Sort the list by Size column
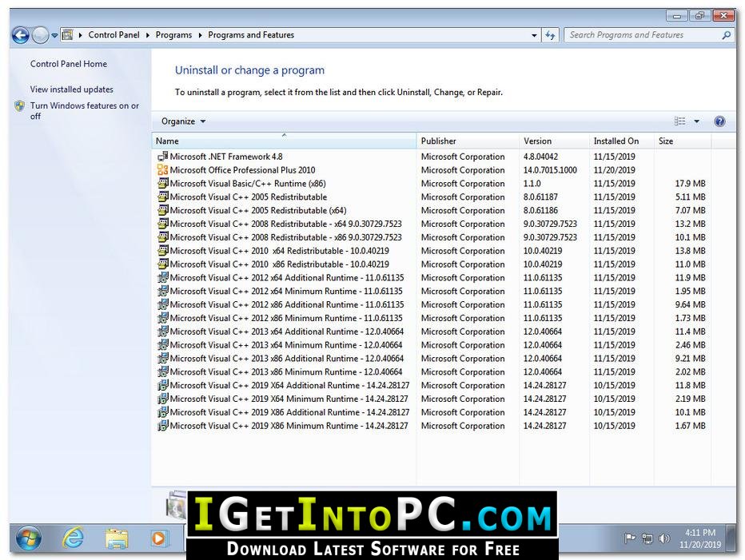Image resolution: width=745 pixels, height=560 pixels. pos(683,141)
